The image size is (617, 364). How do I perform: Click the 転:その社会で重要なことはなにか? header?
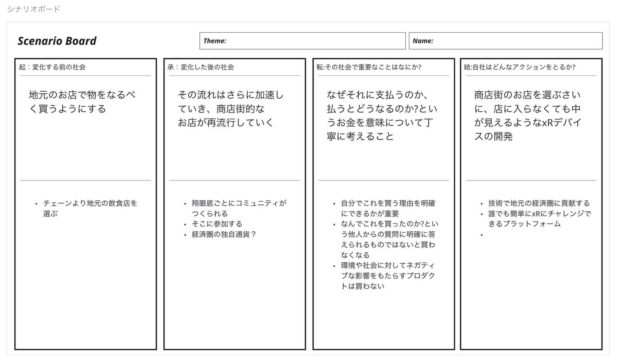[369, 67]
